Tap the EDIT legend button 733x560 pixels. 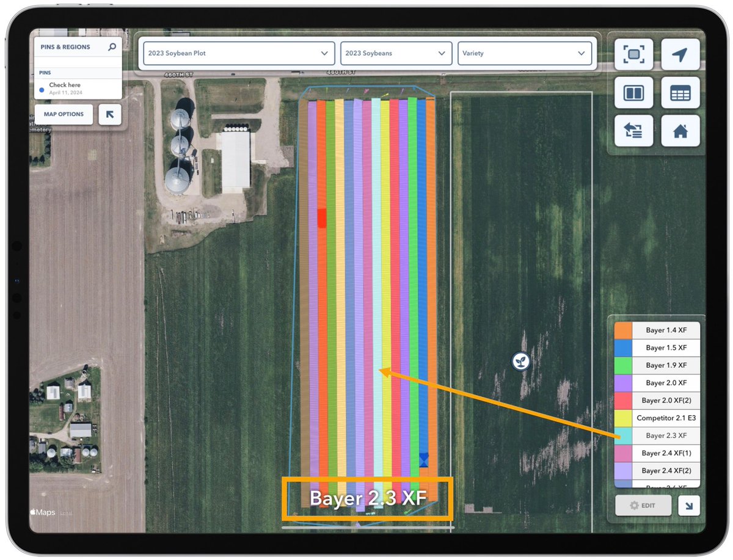[x=643, y=506]
